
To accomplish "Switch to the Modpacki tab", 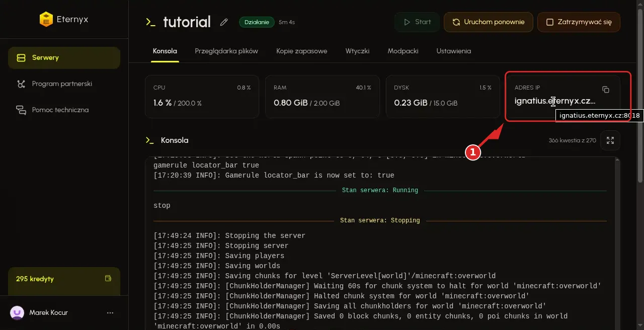I will 403,51.
